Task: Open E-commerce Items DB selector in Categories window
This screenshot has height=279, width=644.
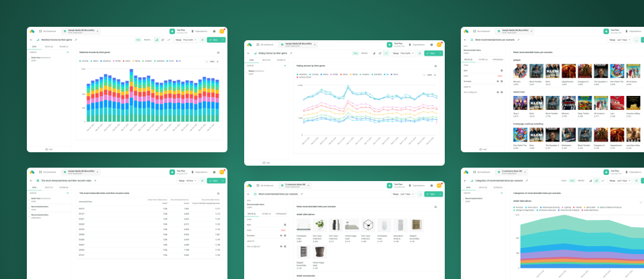Action: [511, 172]
